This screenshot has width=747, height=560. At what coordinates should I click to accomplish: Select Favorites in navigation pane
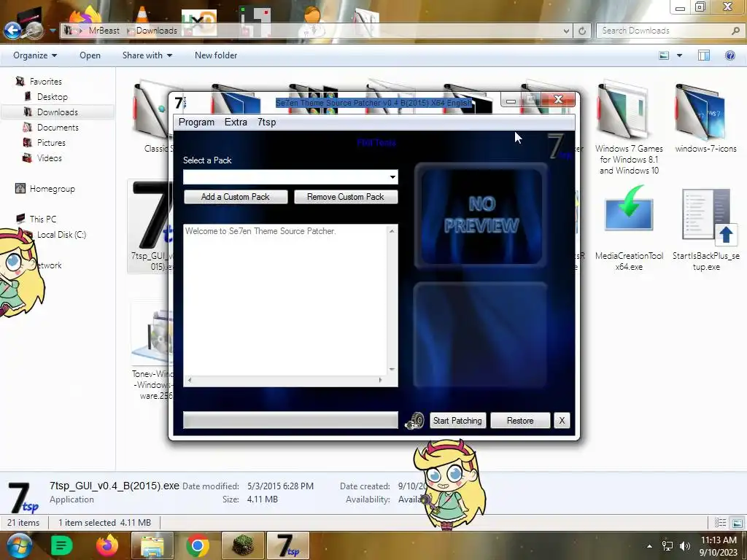coord(45,82)
